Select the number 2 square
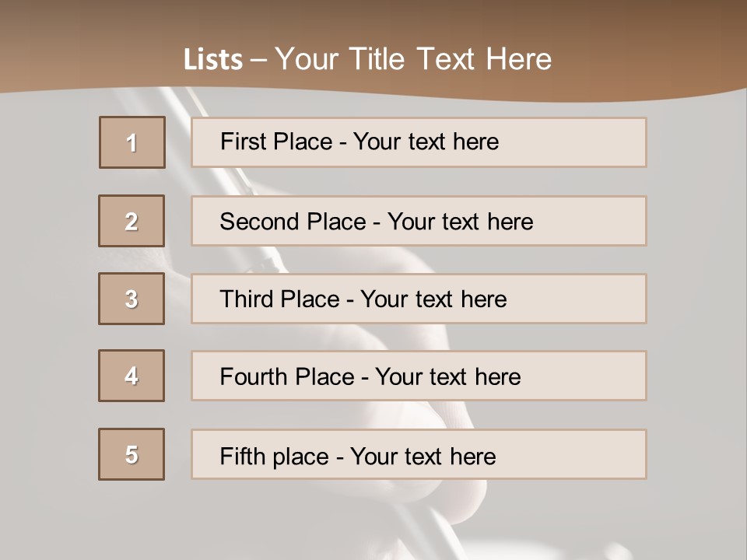Image resolution: width=747 pixels, height=560 pixels. (x=132, y=221)
